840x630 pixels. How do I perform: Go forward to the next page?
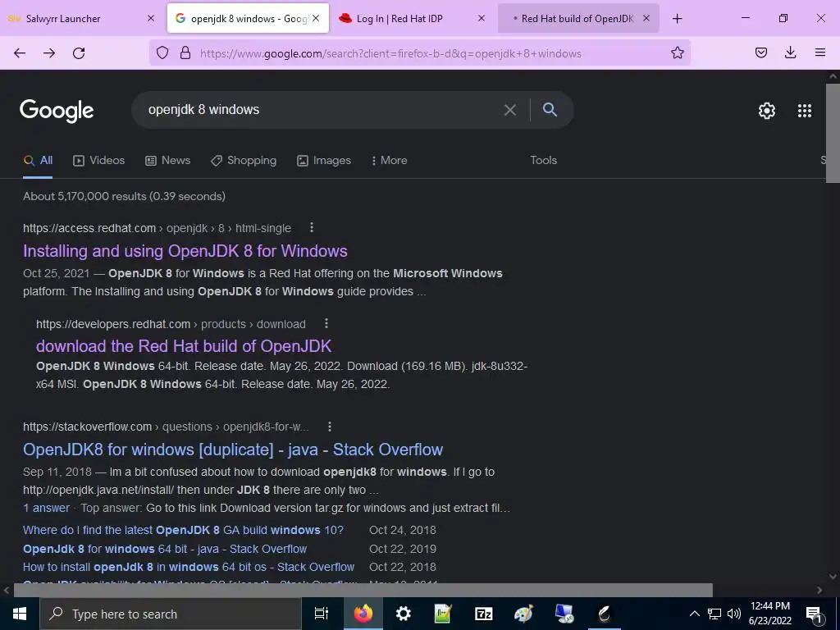point(49,52)
